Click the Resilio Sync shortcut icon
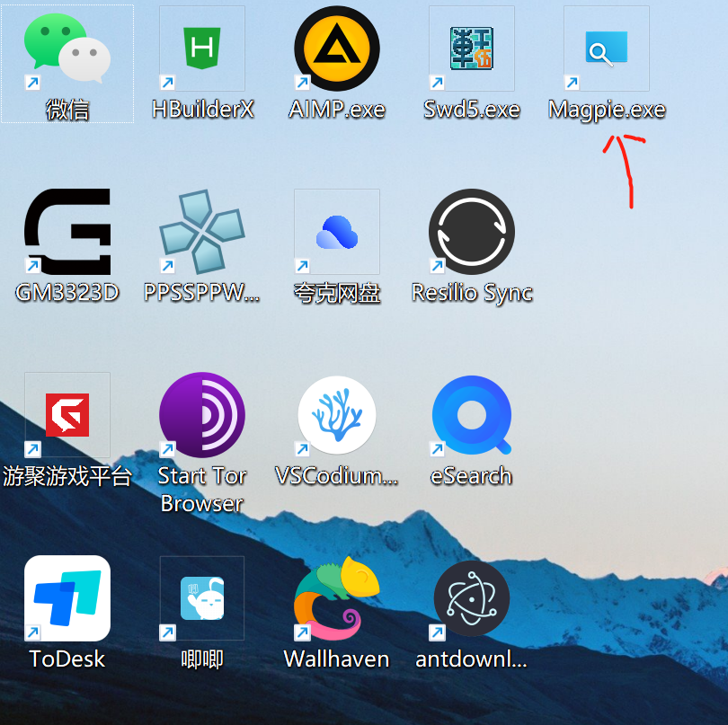The width and height of the screenshot is (728, 725). (472, 232)
